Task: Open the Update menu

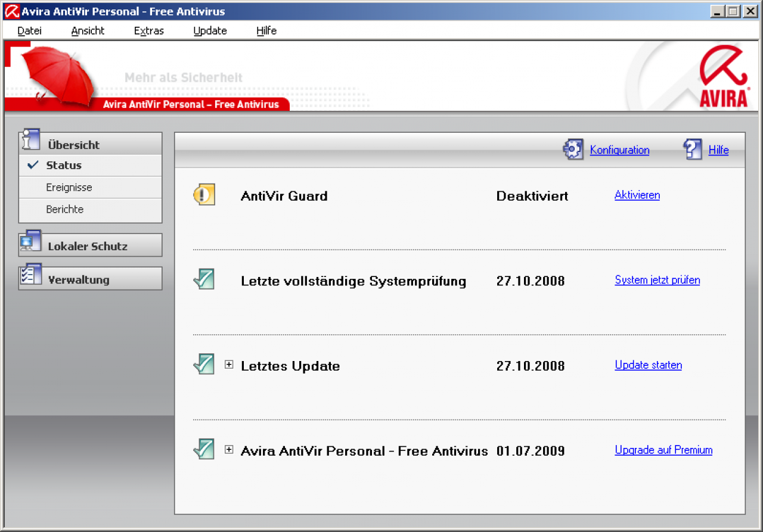Action: tap(210, 31)
